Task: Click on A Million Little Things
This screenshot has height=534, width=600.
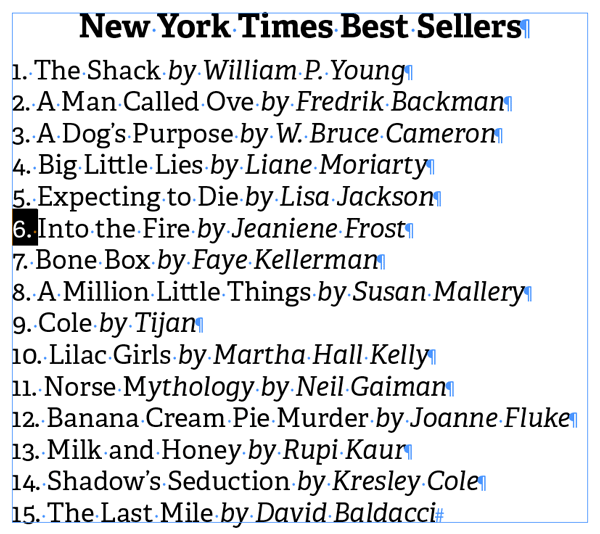Action: tap(174, 292)
